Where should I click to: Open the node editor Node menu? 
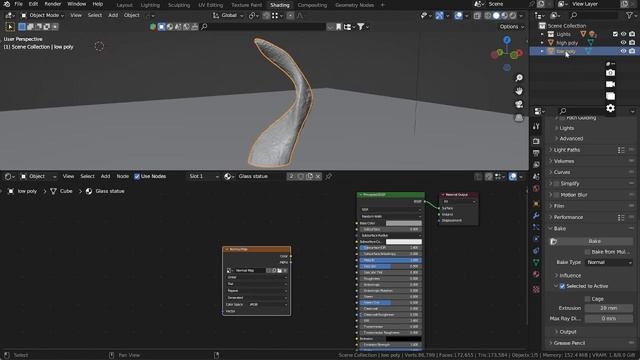click(x=122, y=176)
